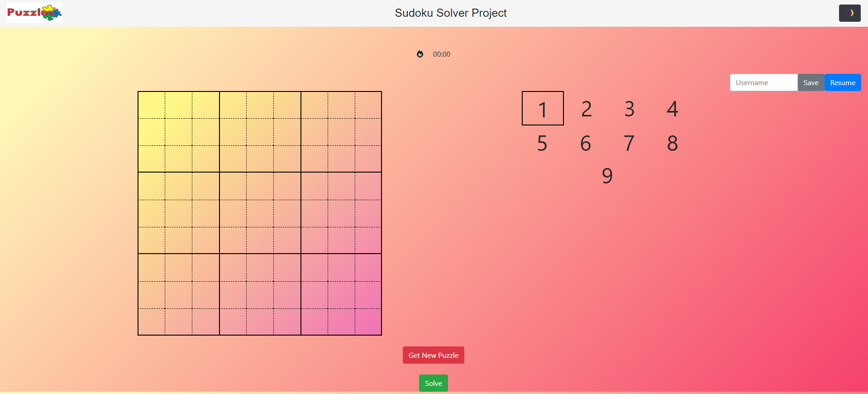This screenshot has height=394, width=868.
Task: Select number 3 on the number pad
Action: [629, 109]
